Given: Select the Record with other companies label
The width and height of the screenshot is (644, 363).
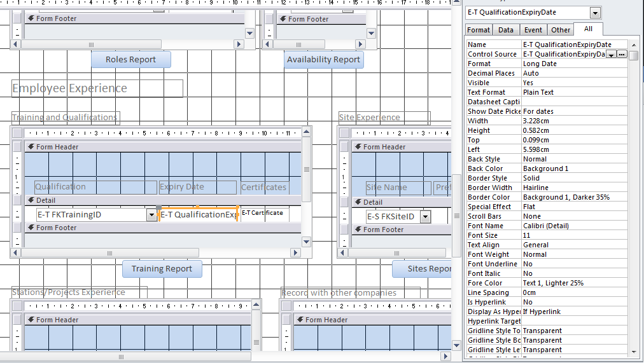Looking at the screenshot, I should [351, 293].
